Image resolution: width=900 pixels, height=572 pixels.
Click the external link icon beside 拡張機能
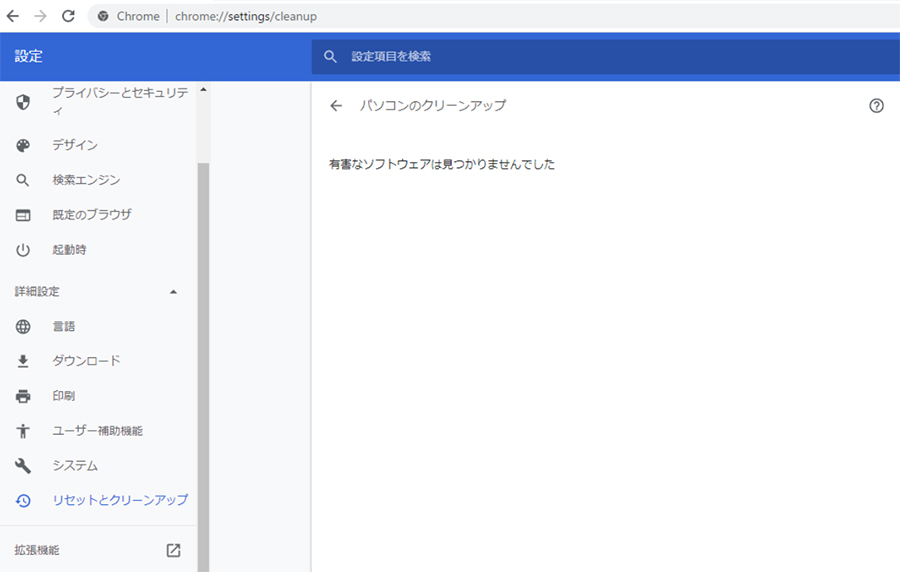tap(173, 550)
